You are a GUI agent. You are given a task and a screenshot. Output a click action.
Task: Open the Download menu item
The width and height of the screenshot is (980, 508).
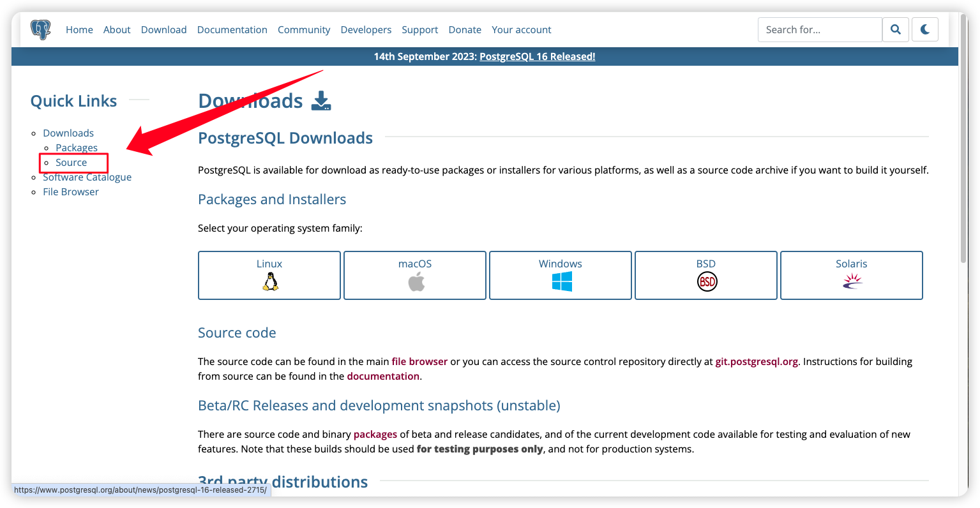coord(164,29)
